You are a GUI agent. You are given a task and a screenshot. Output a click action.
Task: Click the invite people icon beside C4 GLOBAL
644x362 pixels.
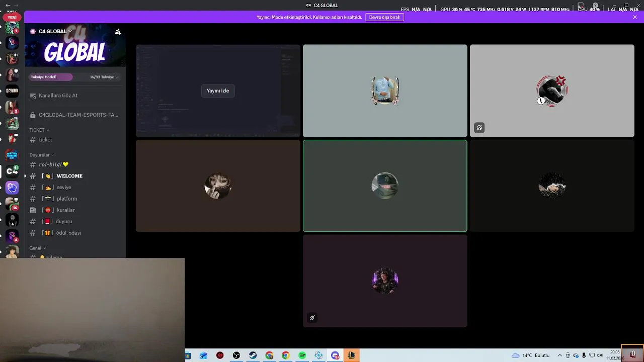pos(118,32)
